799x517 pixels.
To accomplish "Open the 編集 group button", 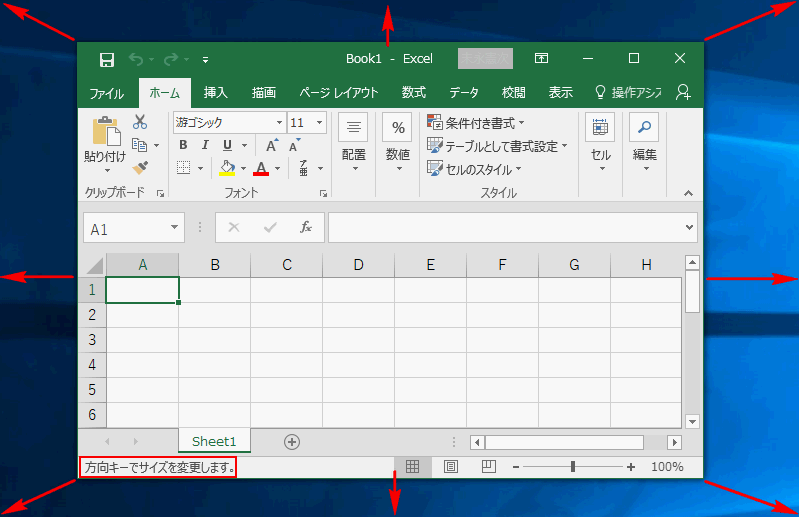I will (x=645, y=144).
